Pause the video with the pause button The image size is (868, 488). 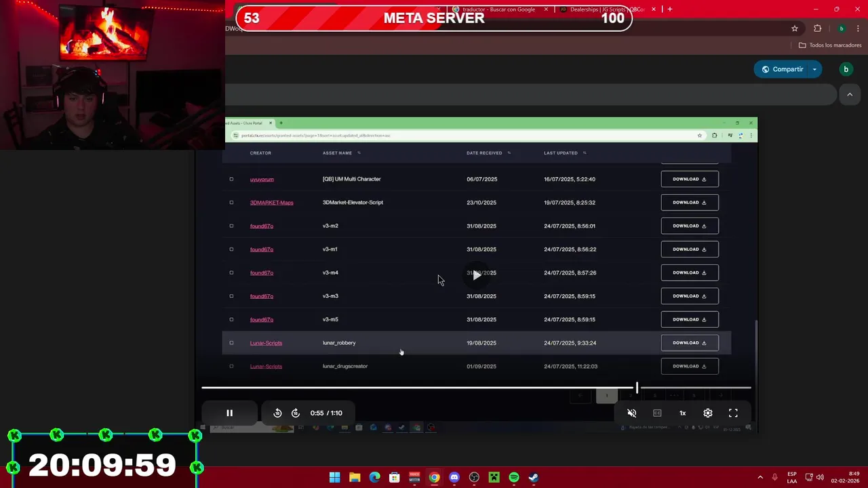[x=229, y=413]
